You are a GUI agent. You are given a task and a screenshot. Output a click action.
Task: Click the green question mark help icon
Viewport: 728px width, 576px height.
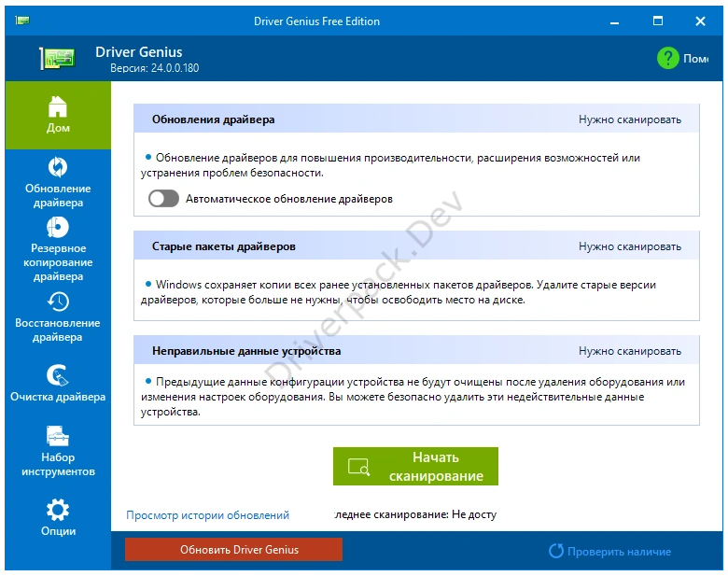[x=668, y=58]
